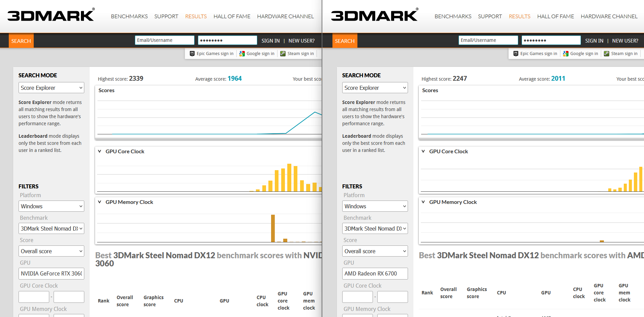Click the 3DMark logo in right window
The width and height of the screenshot is (644, 317).
[375, 15]
